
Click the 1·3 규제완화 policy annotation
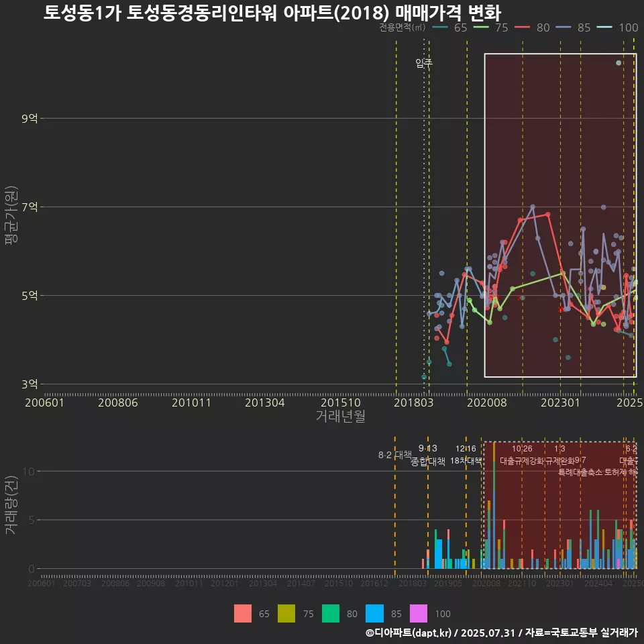coord(559,455)
